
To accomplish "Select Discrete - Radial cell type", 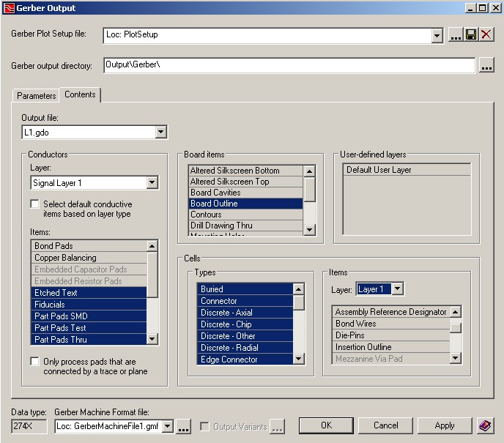I will [245, 348].
